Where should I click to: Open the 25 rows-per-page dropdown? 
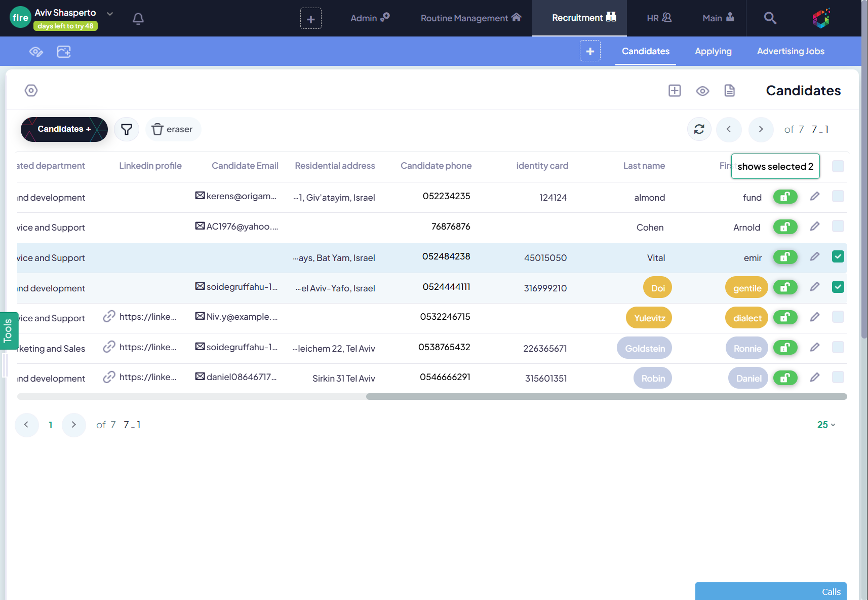tap(826, 425)
